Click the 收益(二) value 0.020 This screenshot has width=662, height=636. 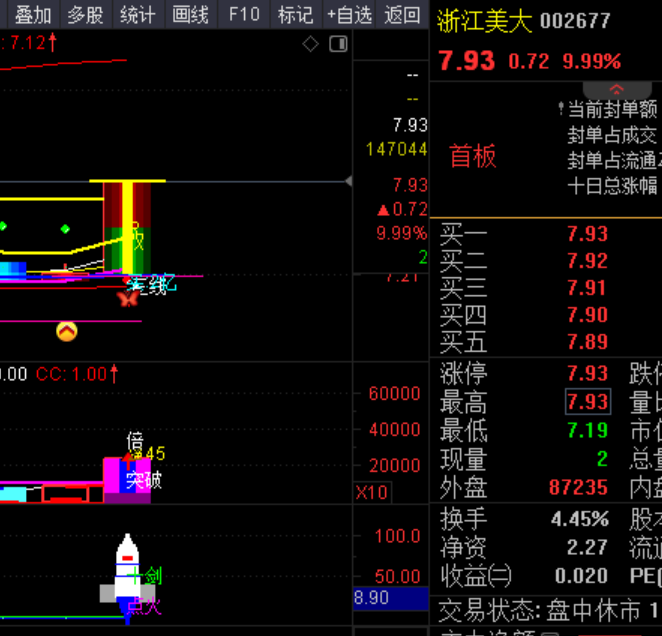581,576
